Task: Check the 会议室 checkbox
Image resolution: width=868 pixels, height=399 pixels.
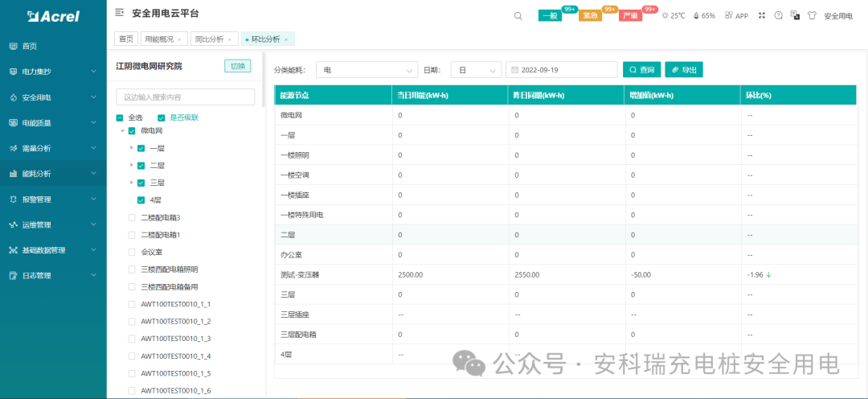Action: [x=132, y=252]
